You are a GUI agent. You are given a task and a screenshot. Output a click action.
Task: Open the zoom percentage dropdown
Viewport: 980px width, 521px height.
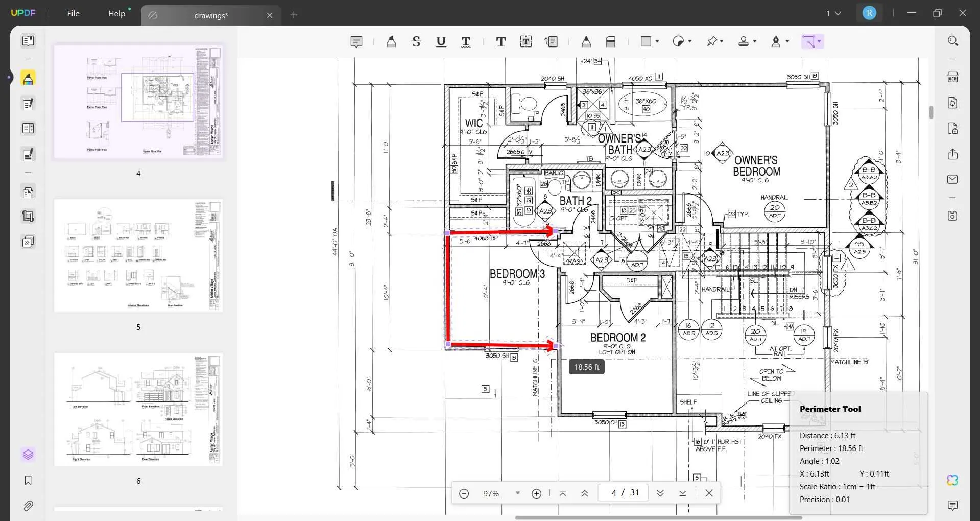[x=518, y=493]
